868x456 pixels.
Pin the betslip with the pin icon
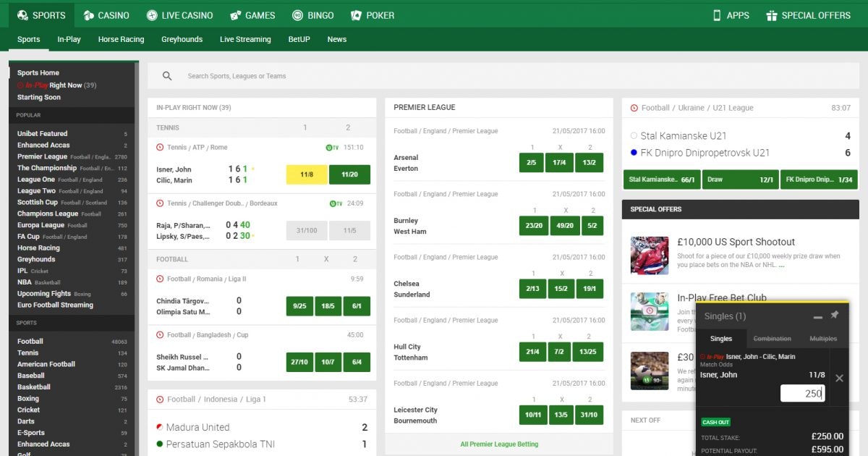tap(834, 316)
